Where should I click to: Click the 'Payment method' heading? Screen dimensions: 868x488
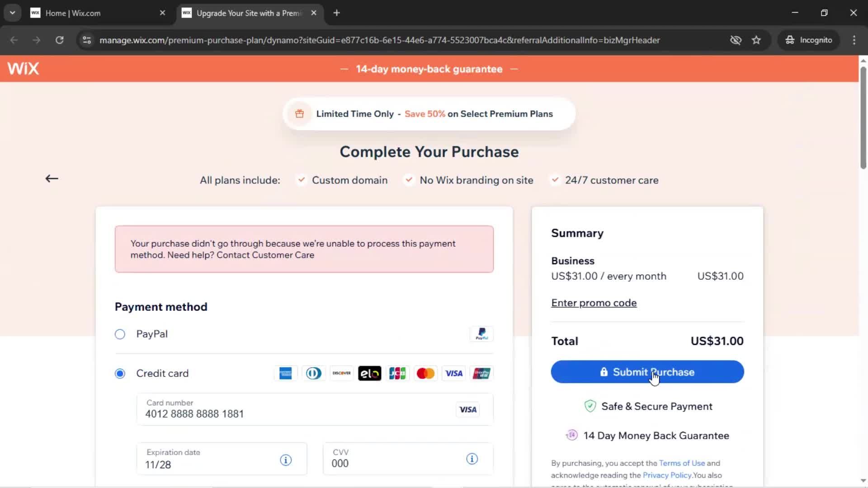(x=161, y=307)
